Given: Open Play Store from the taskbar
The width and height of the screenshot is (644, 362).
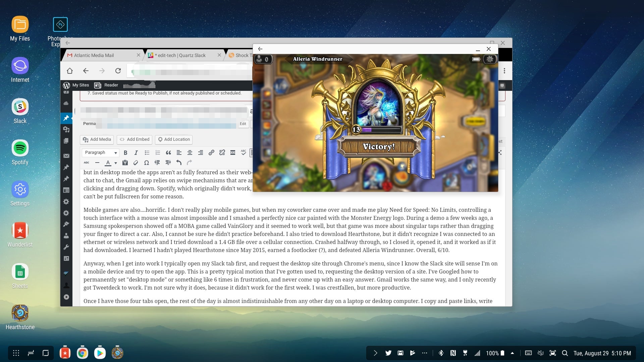Looking at the screenshot, I should [100, 353].
